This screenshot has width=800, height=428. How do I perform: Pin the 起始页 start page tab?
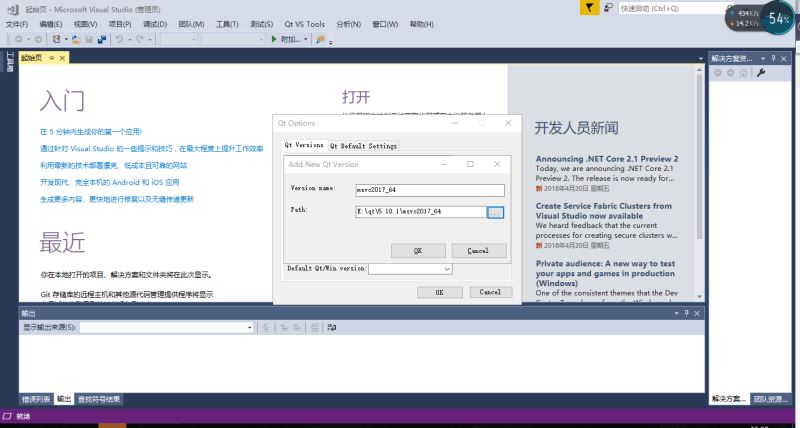click(52, 58)
